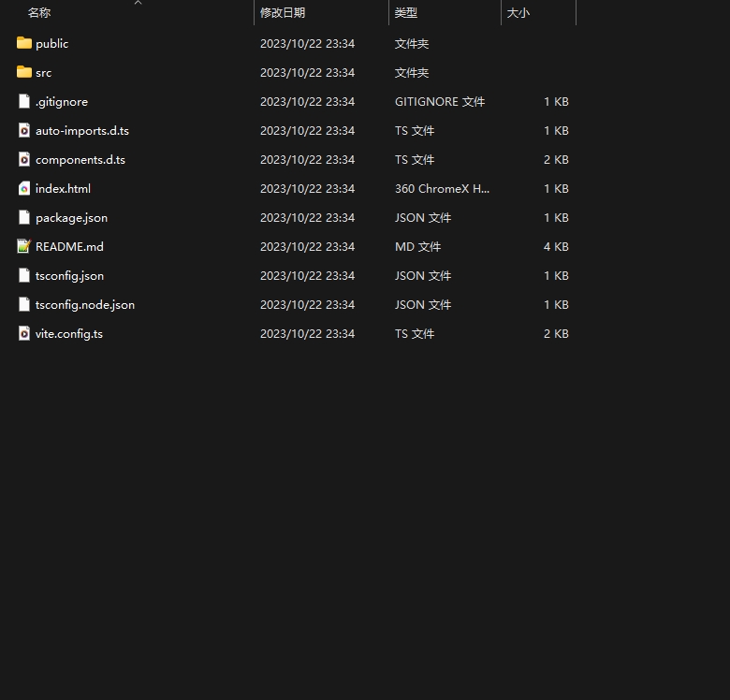Click the modified date of vite.config.ts
This screenshot has width=730, height=700.
[307, 334]
